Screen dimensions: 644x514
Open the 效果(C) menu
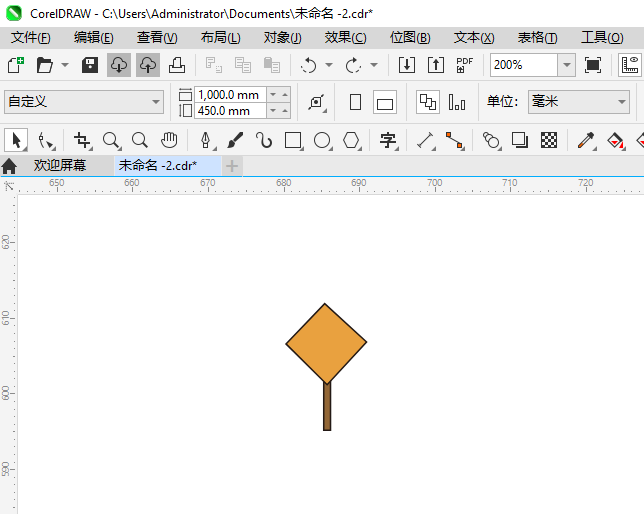345,38
